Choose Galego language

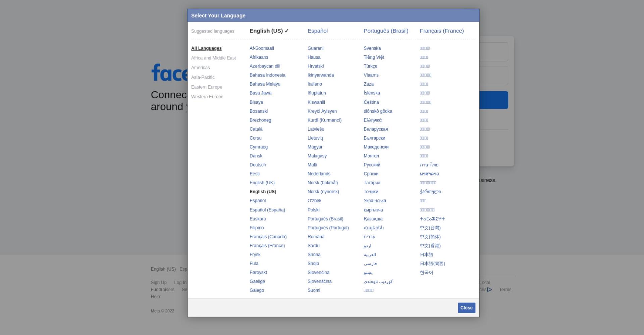tap(257, 290)
